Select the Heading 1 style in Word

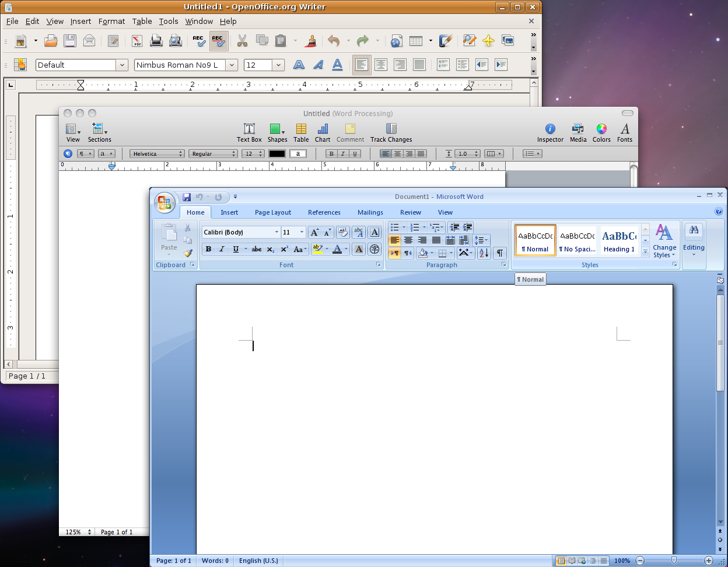coord(619,240)
